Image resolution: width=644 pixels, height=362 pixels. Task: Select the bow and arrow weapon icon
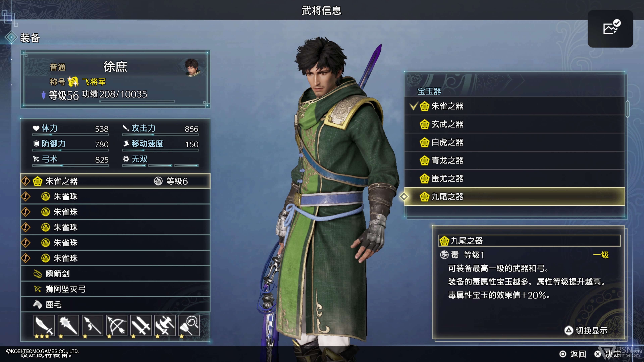coord(117,325)
